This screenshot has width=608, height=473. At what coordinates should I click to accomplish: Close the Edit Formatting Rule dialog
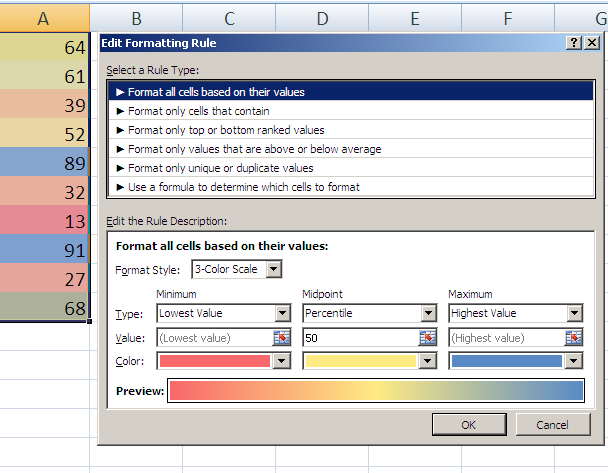pyautogui.click(x=592, y=43)
